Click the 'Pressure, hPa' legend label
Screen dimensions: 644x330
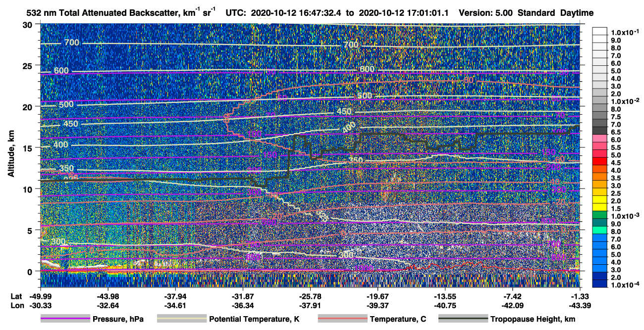118,320
